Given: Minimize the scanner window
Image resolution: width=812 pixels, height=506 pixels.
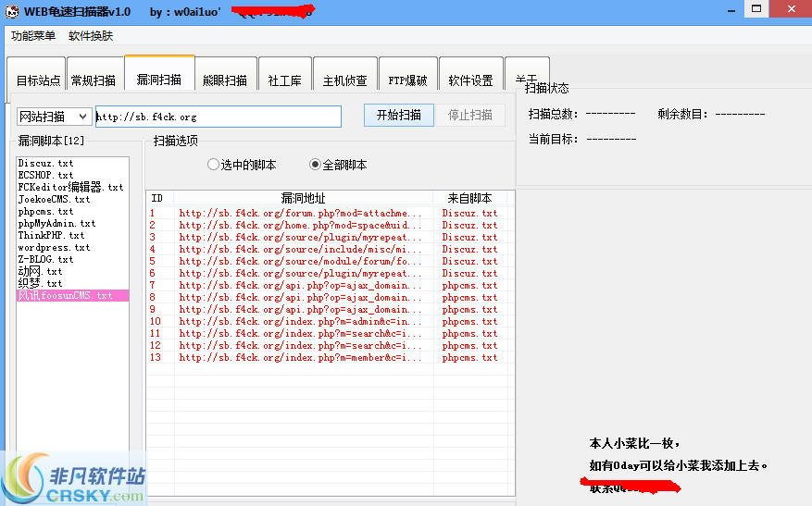Looking at the screenshot, I should pos(731,10).
